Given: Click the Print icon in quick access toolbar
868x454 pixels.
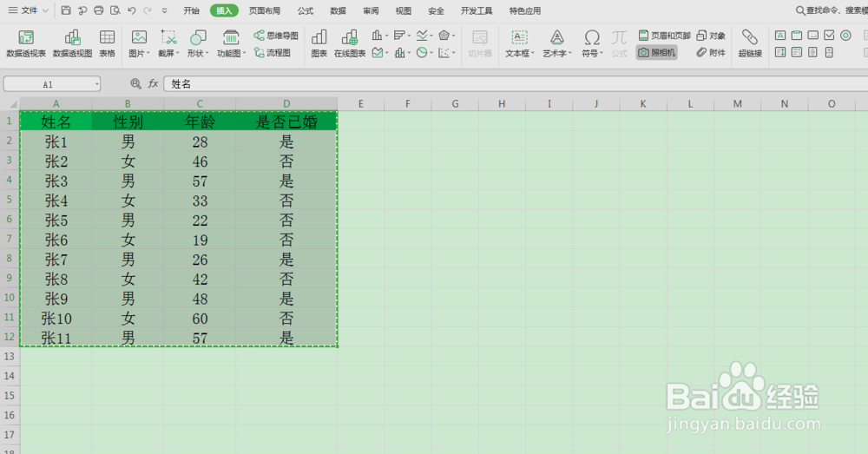Looking at the screenshot, I should [99, 10].
